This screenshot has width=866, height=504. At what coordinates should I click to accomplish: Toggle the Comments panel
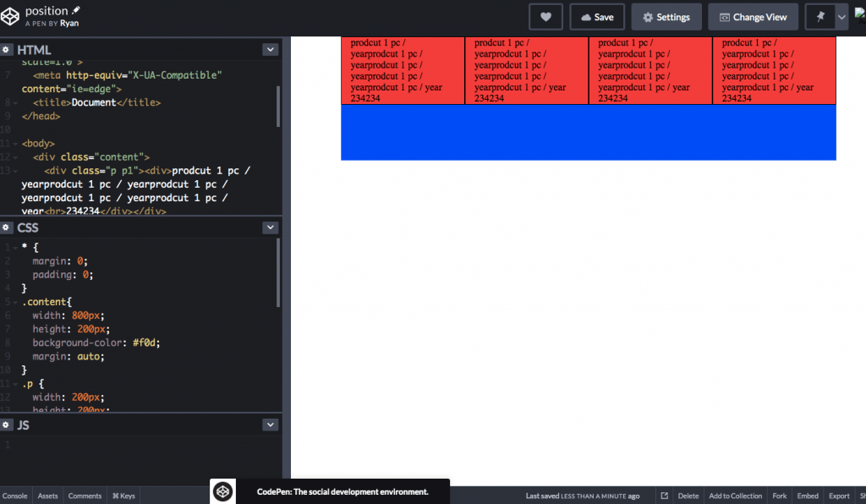point(85,496)
